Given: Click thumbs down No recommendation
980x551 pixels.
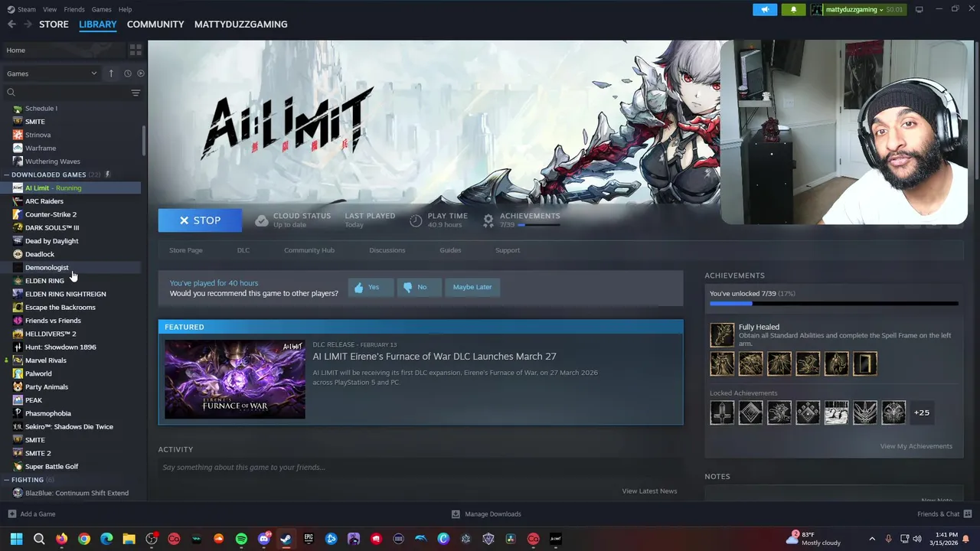Looking at the screenshot, I should coord(418,287).
